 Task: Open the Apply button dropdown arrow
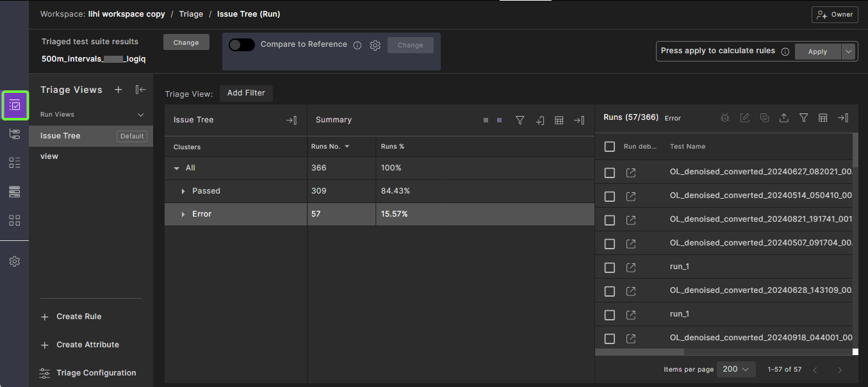[x=849, y=52]
